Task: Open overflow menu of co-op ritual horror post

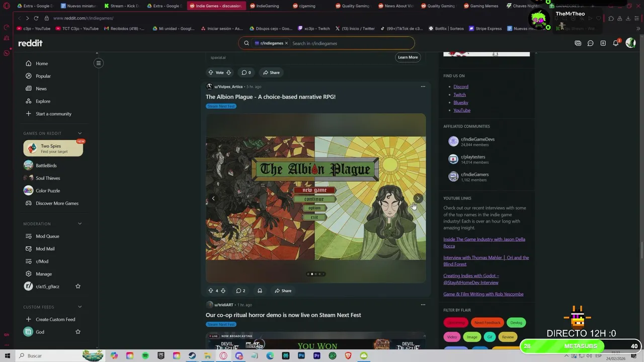Action: tap(423, 305)
